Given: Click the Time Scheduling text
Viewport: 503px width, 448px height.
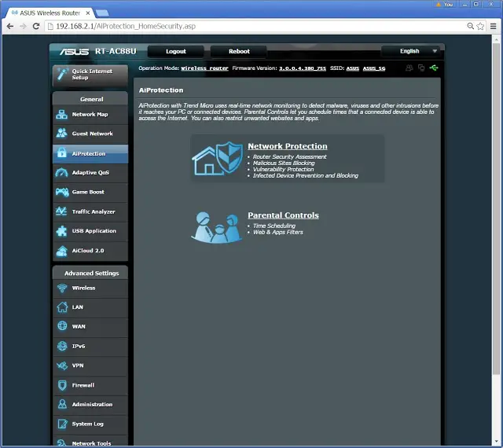Looking at the screenshot, I should [274, 226].
